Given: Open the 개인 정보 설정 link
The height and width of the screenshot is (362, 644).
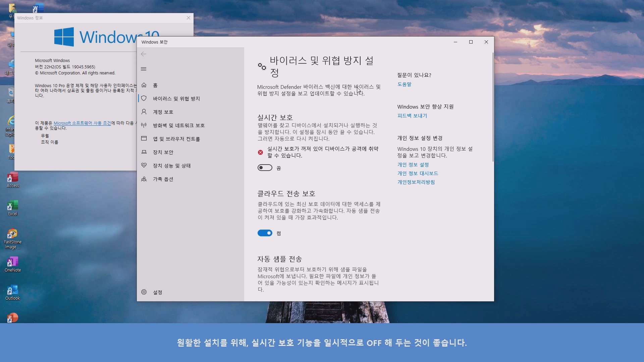Looking at the screenshot, I should (413, 165).
